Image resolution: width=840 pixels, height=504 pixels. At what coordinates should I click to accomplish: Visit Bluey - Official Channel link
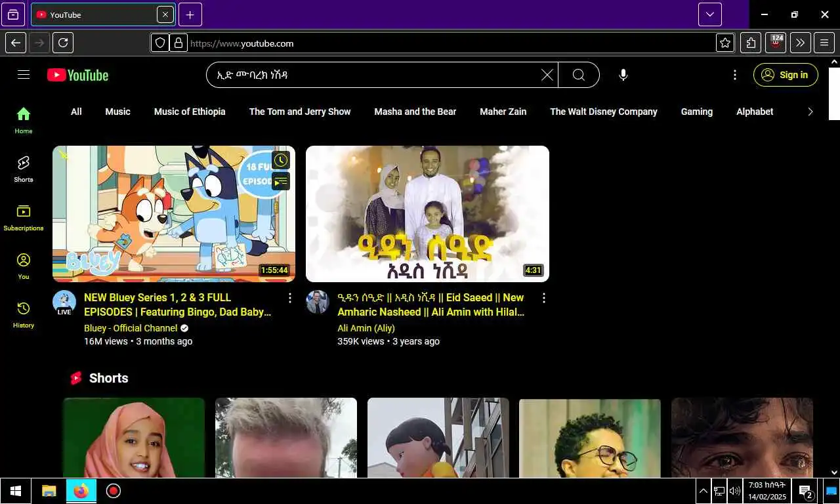131,328
